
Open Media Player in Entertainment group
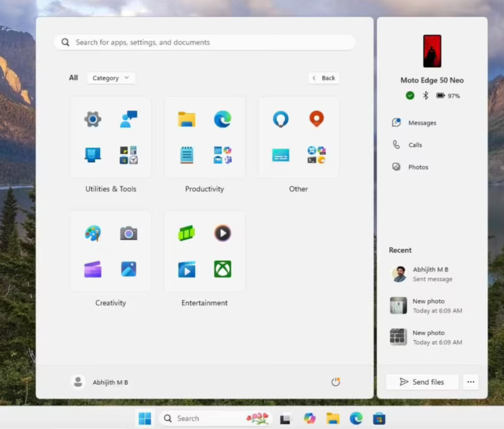pos(223,233)
